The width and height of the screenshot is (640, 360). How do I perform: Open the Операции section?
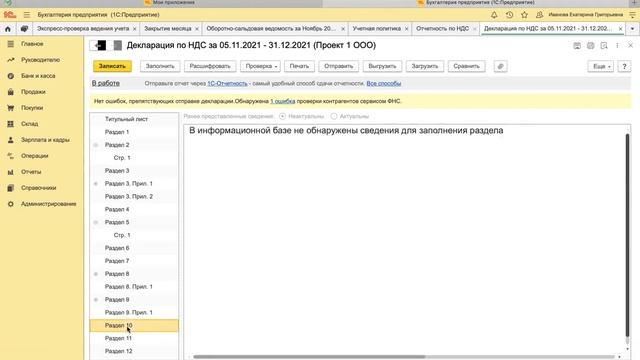tap(34, 156)
